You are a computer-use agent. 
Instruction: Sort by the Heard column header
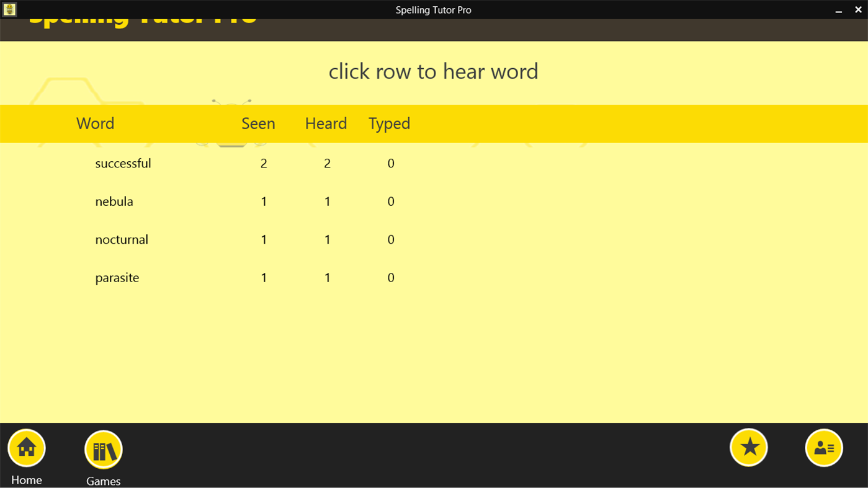pos(326,123)
